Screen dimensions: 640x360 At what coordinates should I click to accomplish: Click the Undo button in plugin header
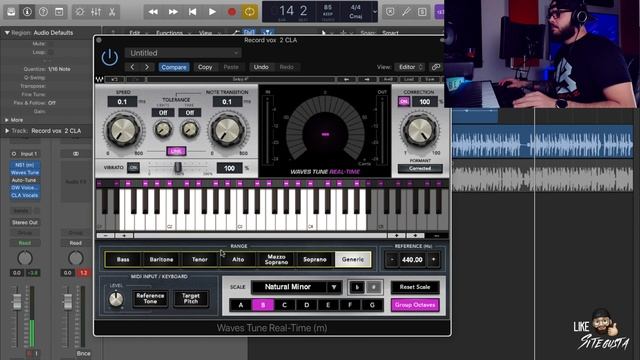[261, 67]
